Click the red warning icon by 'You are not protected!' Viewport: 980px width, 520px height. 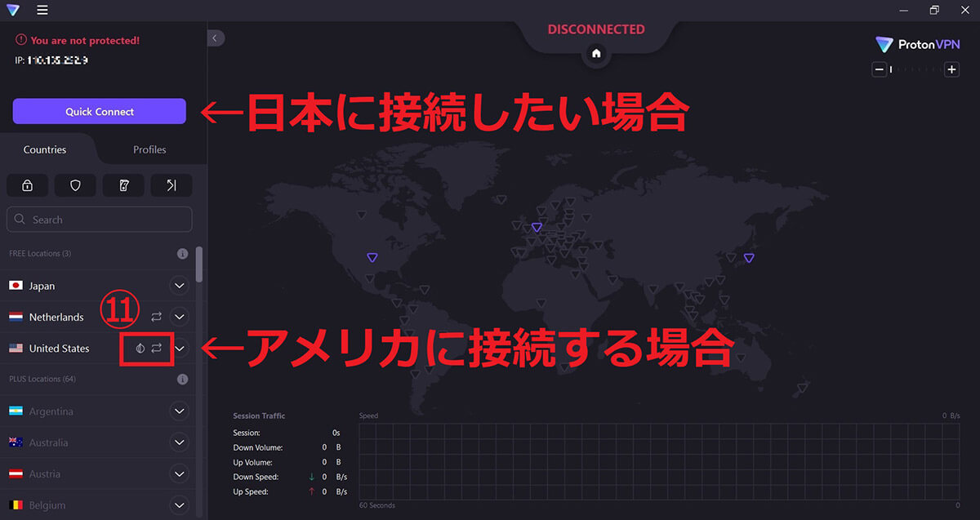coord(21,40)
